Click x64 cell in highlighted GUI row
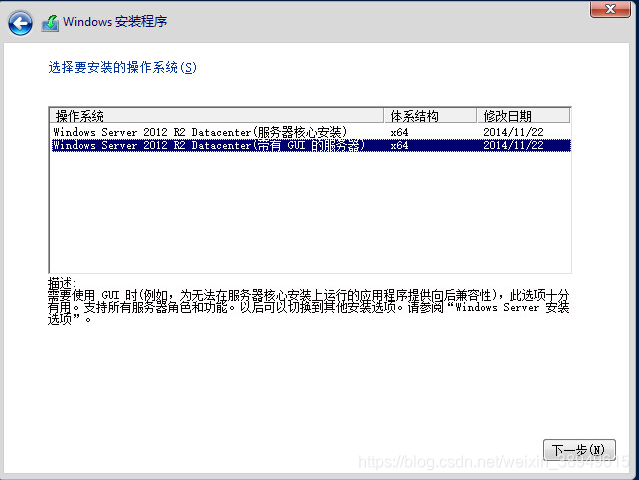The height and width of the screenshot is (480, 639). (x=399, y=146)
